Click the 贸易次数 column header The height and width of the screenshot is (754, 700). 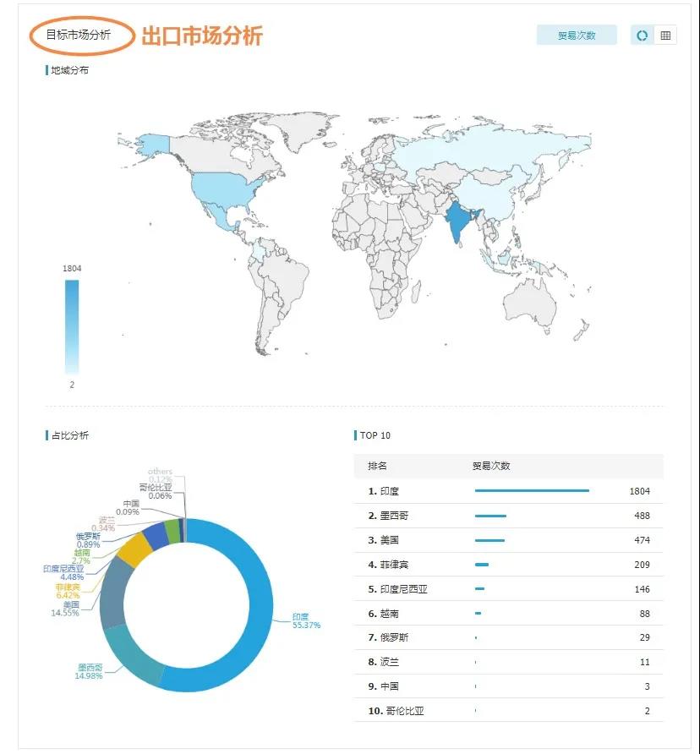click(491, 467)
